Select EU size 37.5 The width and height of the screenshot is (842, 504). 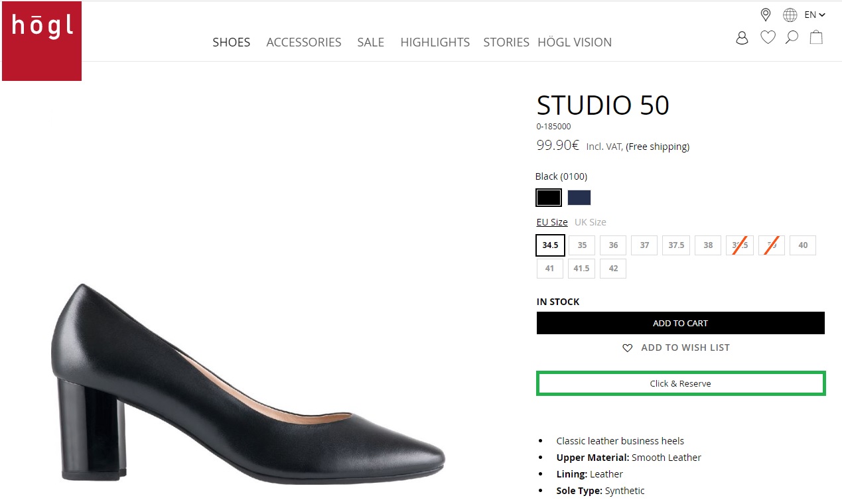coord(676,245)
